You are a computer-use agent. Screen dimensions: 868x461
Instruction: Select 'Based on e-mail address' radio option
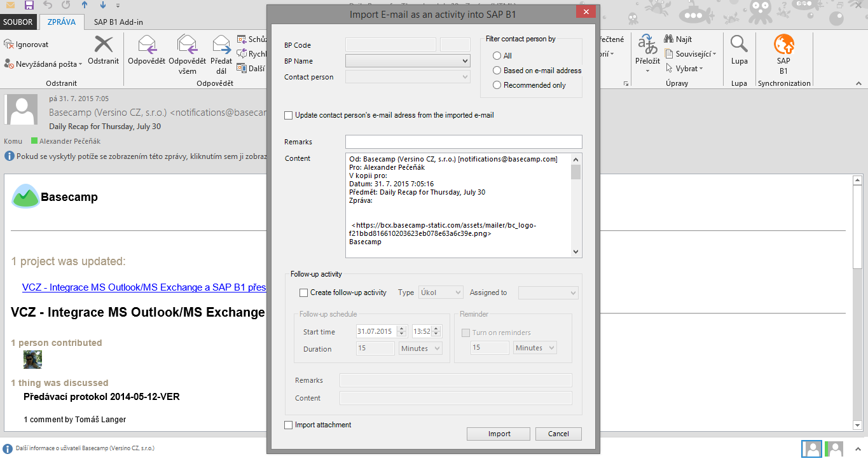(x=497, y=71)
